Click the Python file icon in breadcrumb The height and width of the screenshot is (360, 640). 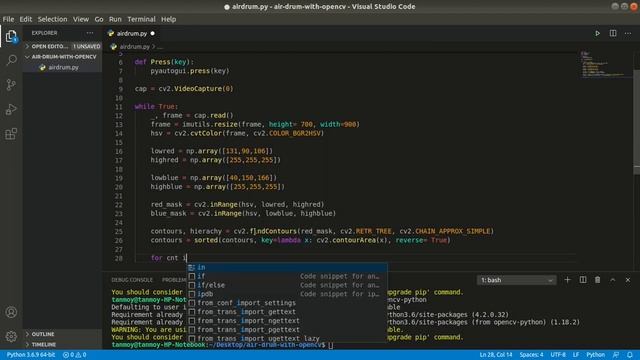point(113,47)
